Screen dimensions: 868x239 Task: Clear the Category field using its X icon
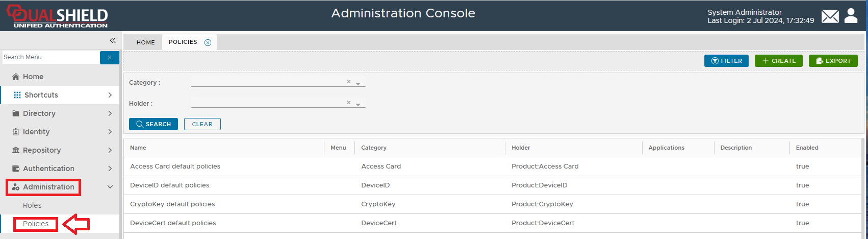point(349,82)
